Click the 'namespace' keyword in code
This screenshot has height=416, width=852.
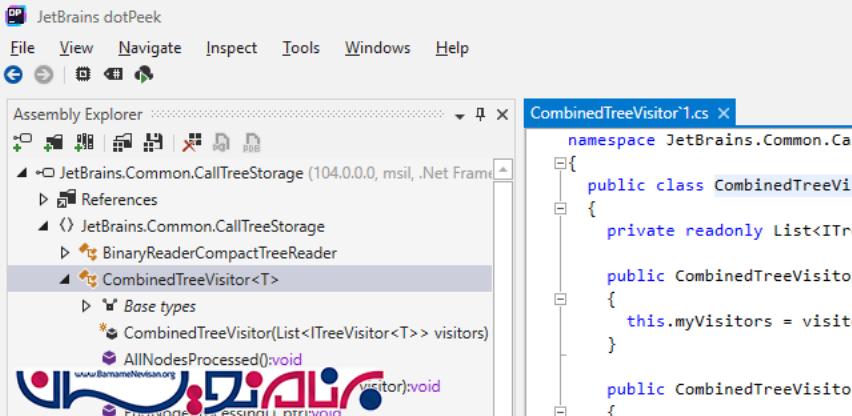(x=611, y=140)
